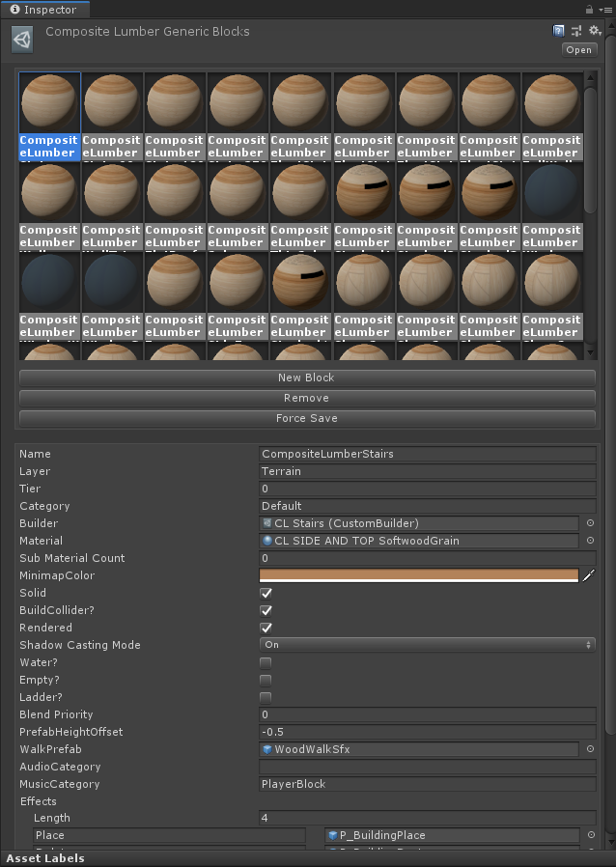The height and width of the screenshot is (867, 616).
Task: Click the MusicCategory field containing PlayerBlock
Action: [x=428, y=784]
